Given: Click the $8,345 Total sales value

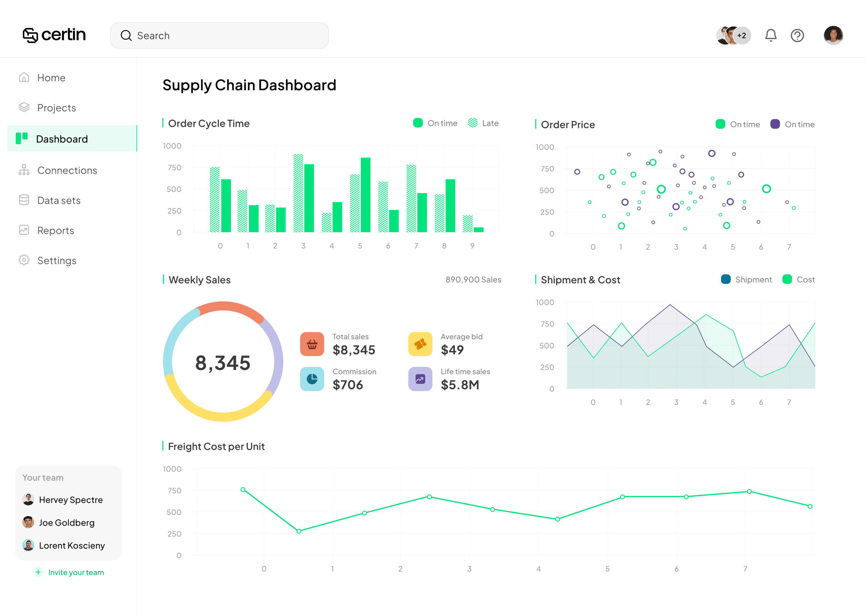Looking at the screenshot, I should tap(354, 350).
